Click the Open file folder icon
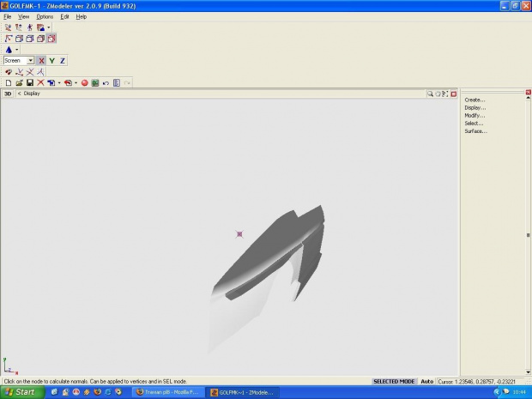Image resolution: width=532 pixels, height=399 pixels. (18, 83)
